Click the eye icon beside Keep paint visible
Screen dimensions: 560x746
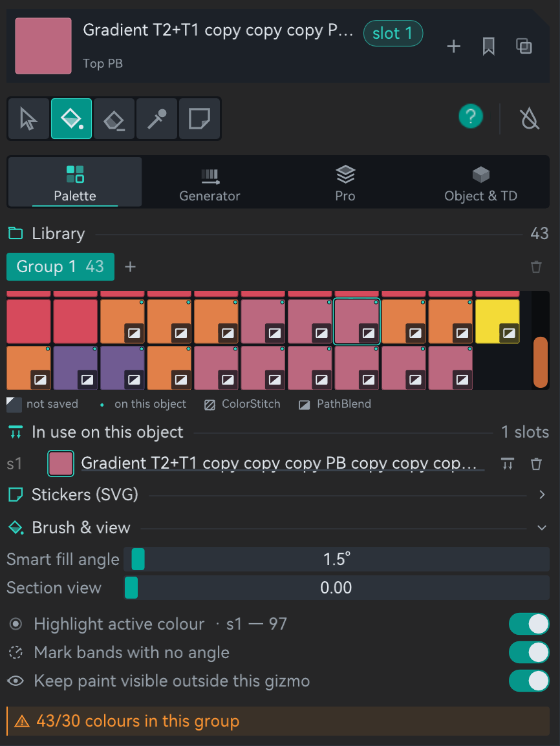point(16,681)
